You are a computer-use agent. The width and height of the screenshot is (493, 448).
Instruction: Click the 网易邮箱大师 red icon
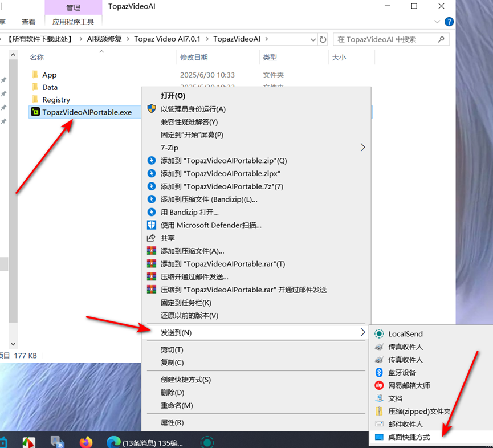click(379, 385)
